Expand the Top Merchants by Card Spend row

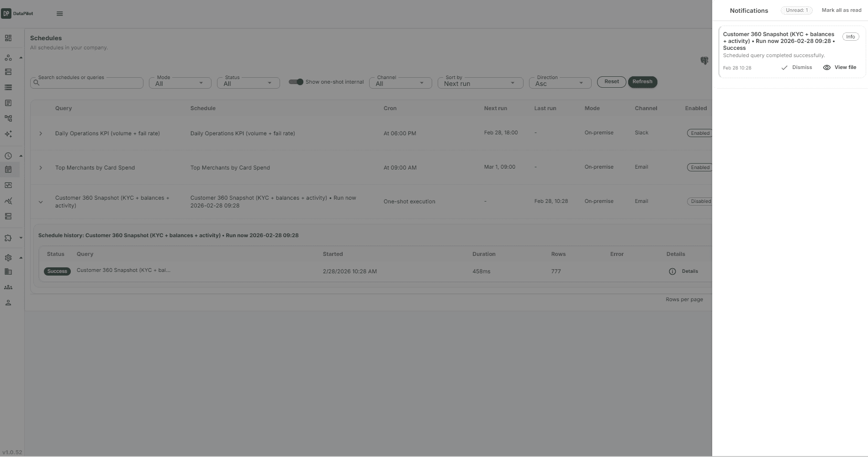[41, 168]
